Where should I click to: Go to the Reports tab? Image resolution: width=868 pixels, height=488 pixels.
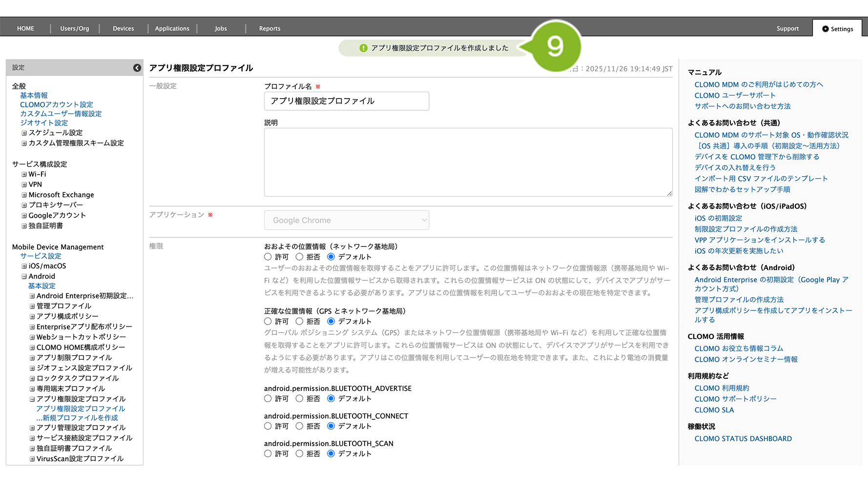point(269,29)
